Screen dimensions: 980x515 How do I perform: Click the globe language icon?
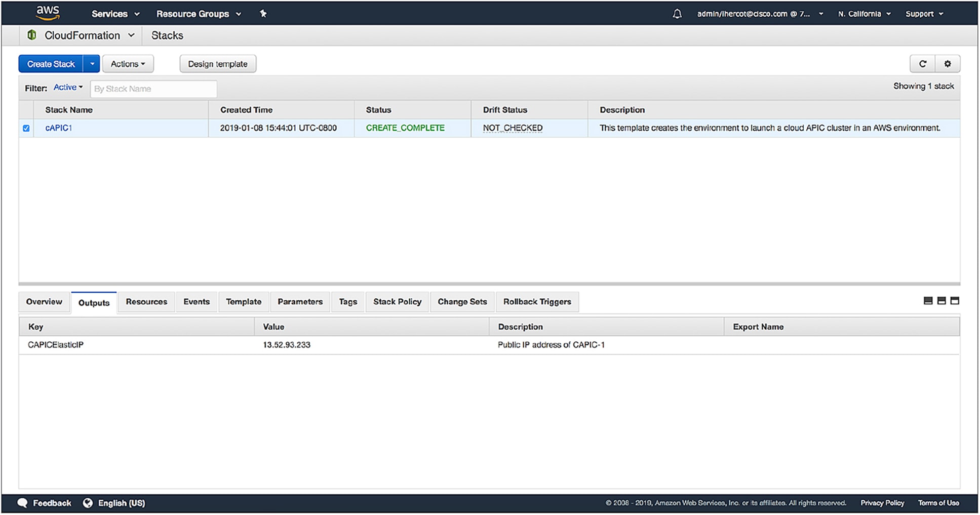pos(88,503)
